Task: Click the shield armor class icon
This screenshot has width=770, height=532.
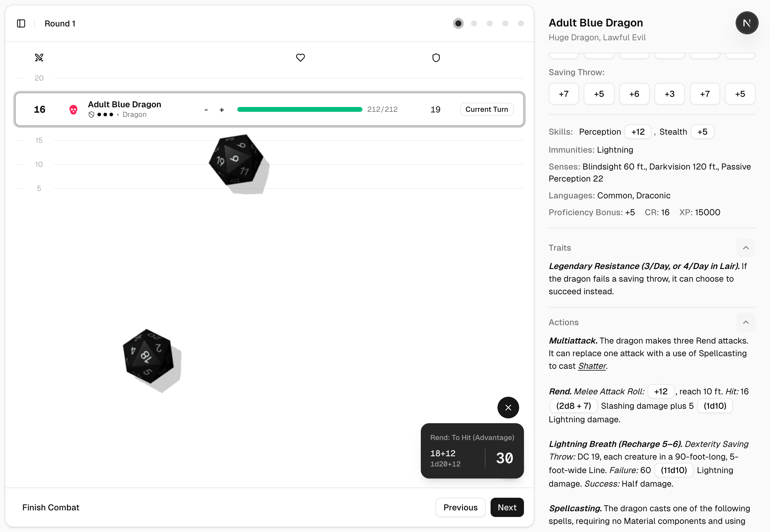Action: pyautogui.click(x=436, y=58)
